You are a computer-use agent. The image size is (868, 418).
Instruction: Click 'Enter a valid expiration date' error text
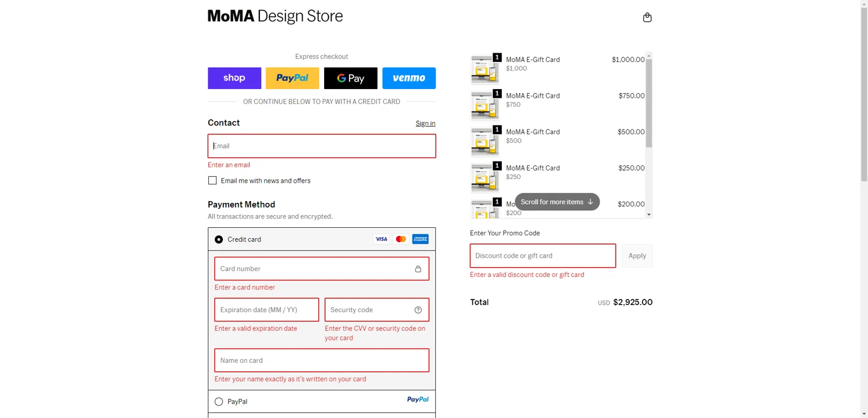pos(256,328)
